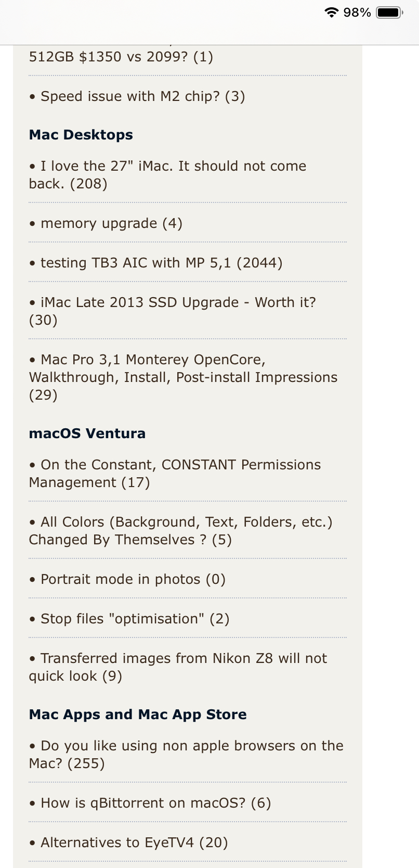Tap the Wi-Fi status icon
The height and width of the screenshot is (868, 419).
(331, 12)
